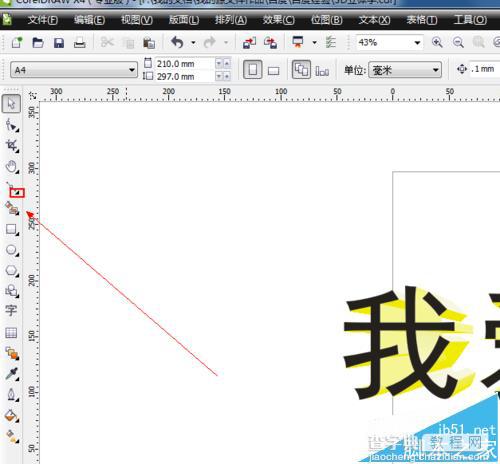Select the Rectangle tool
The height and width of the screenshot is (464, 500).
(x=12, y=230)
